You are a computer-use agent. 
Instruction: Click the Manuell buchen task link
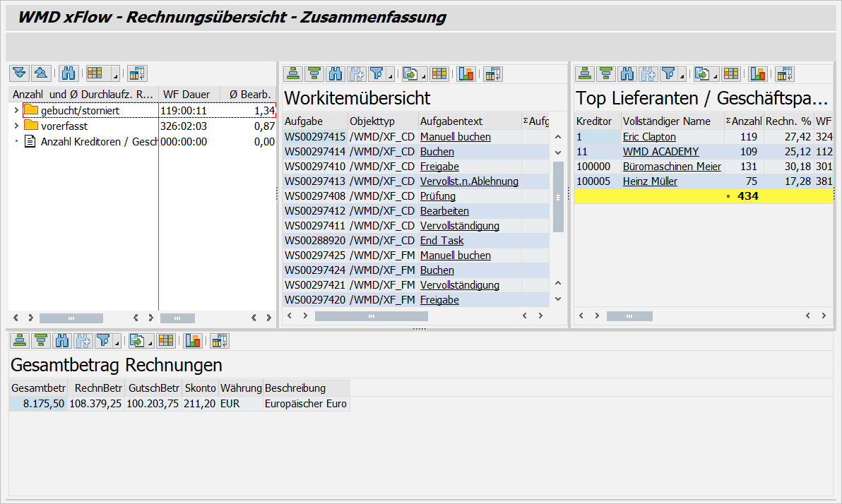tap(455, 136)
